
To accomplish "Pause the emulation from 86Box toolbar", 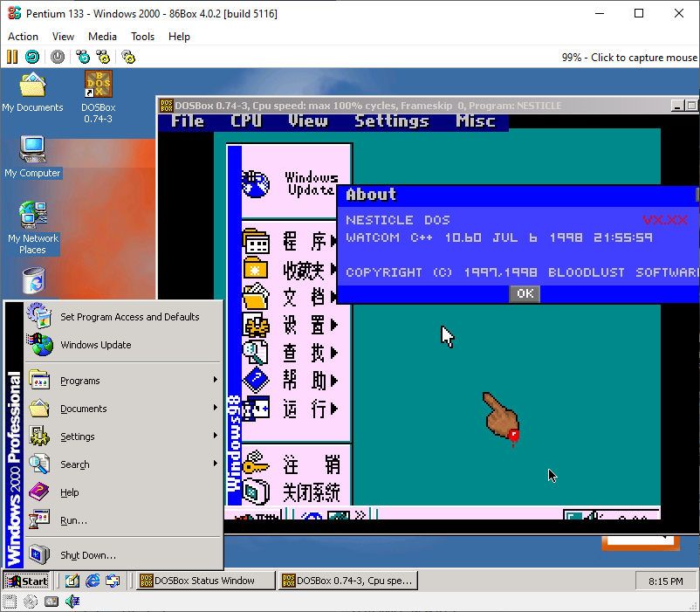I will coord(12,57).
